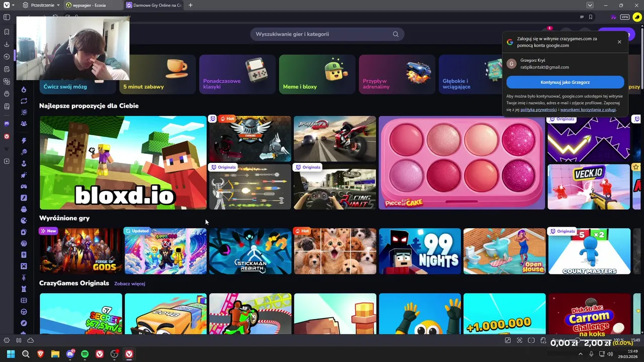
Task: Open the Wikipedia web panel icon
Action: pos(7,149)
